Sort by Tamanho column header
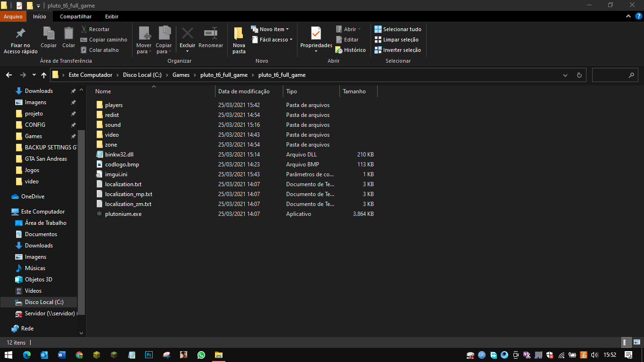The height and width of the screenshot is (362, 644). coord(354,91)
